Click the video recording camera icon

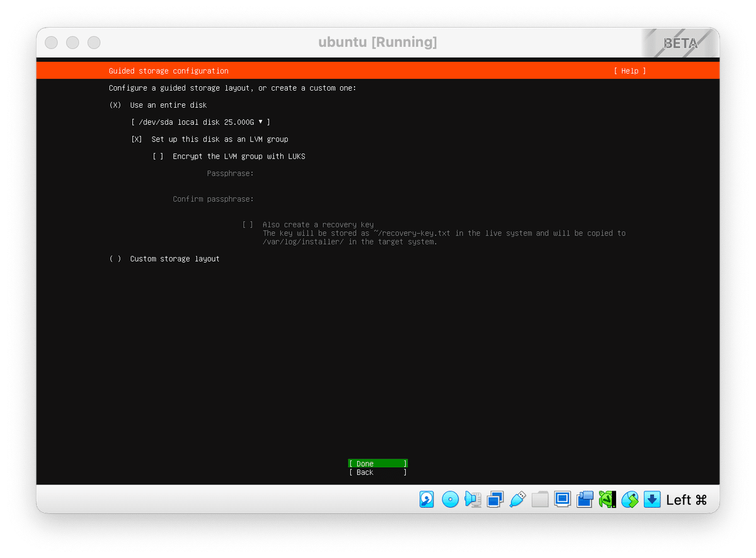pyautogui.click(x=585, y=499)
